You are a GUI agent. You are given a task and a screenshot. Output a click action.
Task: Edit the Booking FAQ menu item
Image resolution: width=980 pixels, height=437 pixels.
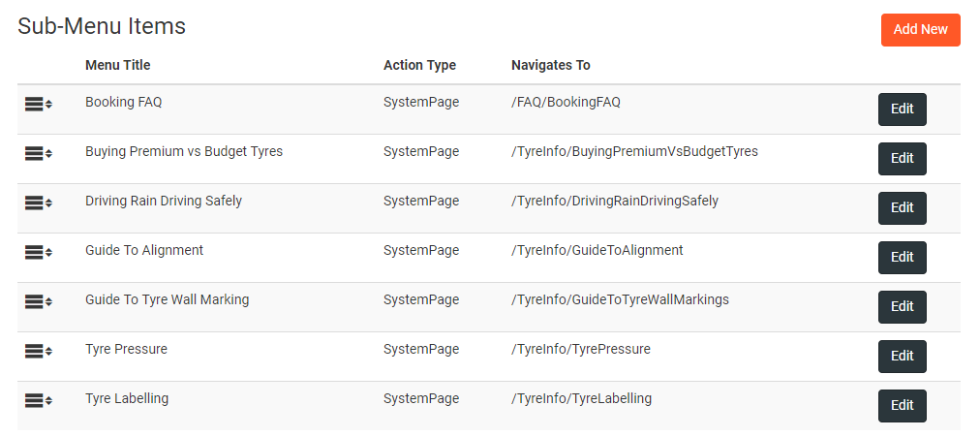902,109
